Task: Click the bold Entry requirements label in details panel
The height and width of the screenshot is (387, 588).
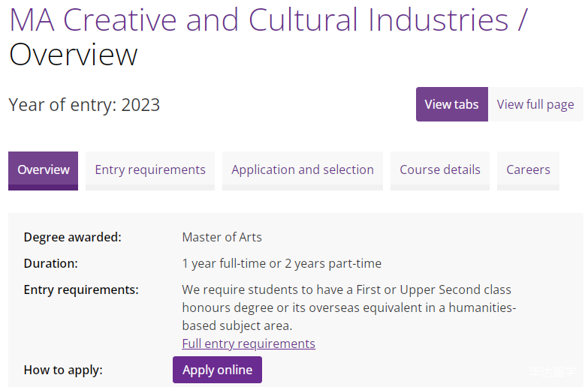Action: coord(81,289)
